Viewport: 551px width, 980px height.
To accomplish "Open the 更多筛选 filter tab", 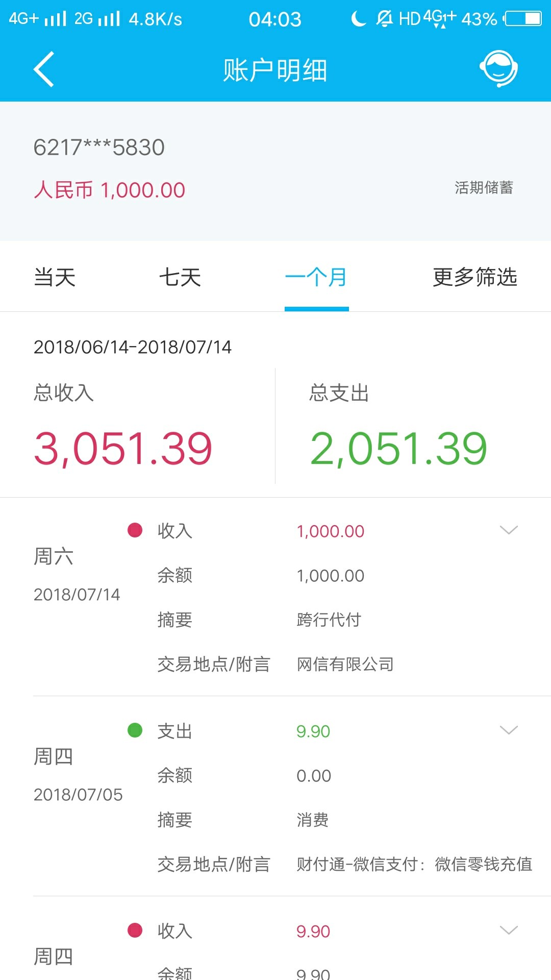I will pyautogui.click(x=475, y=278).
